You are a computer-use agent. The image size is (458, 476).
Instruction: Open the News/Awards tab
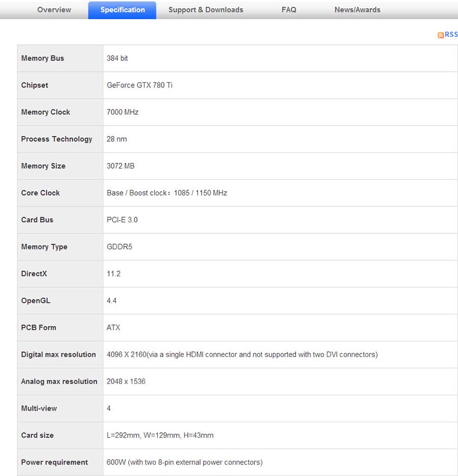tap(357, 10)
